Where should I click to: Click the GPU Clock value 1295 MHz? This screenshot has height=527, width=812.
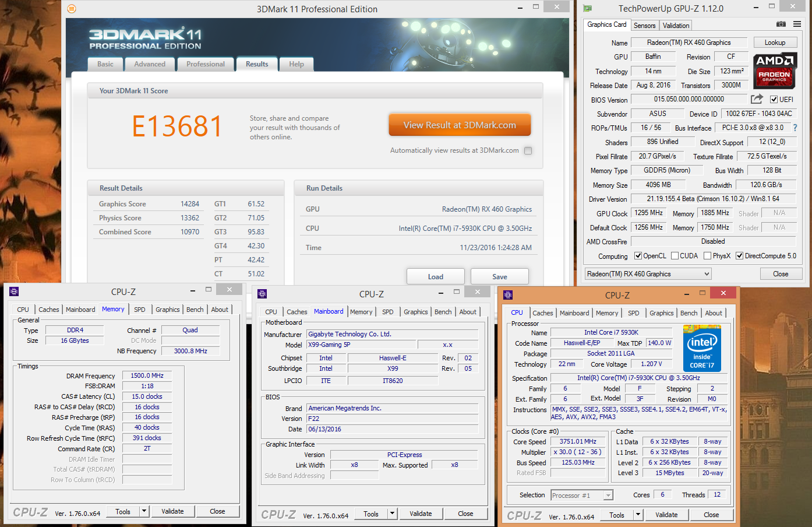pos(648,213)
